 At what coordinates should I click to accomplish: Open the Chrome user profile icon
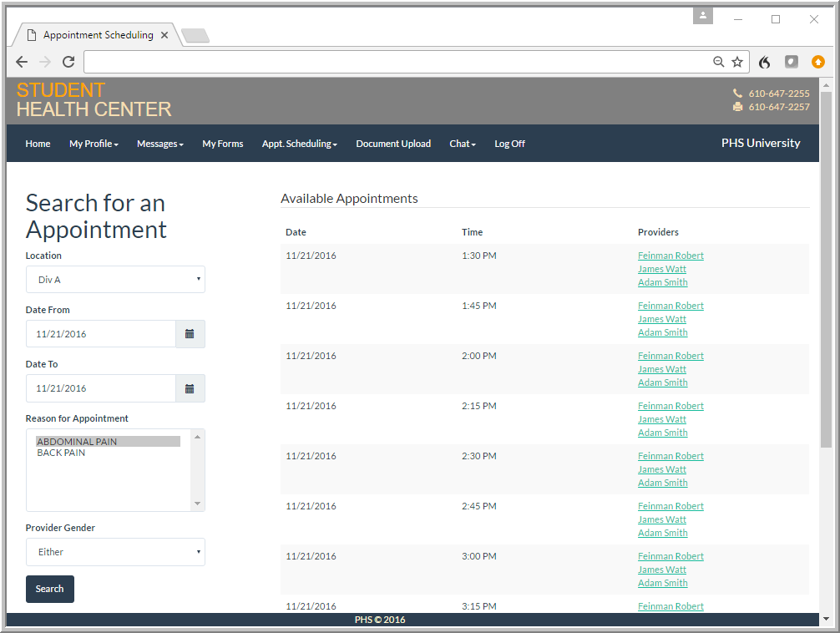pos(703,16)
